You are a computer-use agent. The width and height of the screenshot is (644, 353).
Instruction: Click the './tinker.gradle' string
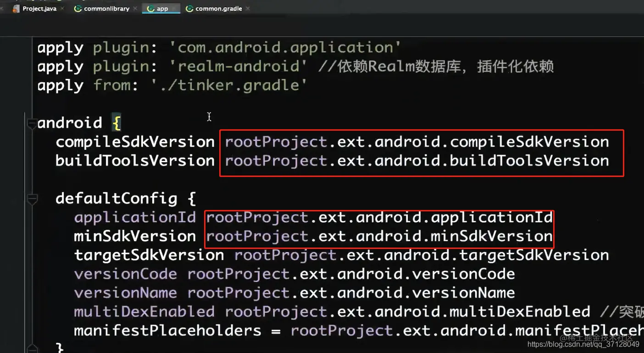(228, 85)
